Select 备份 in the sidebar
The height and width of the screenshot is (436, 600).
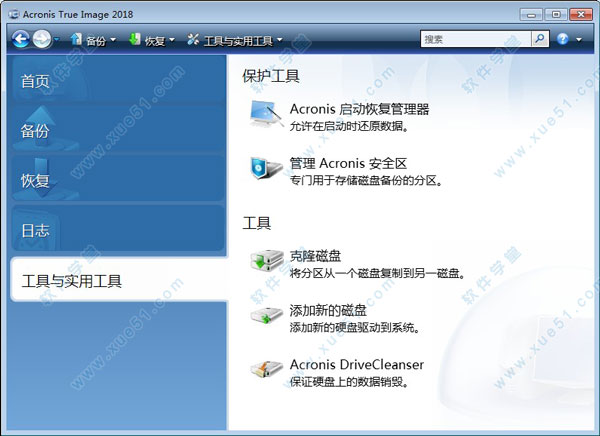click(118, 129)
